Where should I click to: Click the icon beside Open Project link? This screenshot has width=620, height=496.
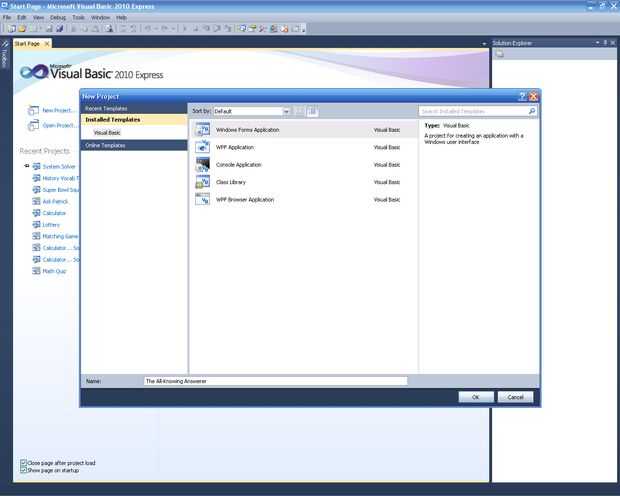pos(33,125)
